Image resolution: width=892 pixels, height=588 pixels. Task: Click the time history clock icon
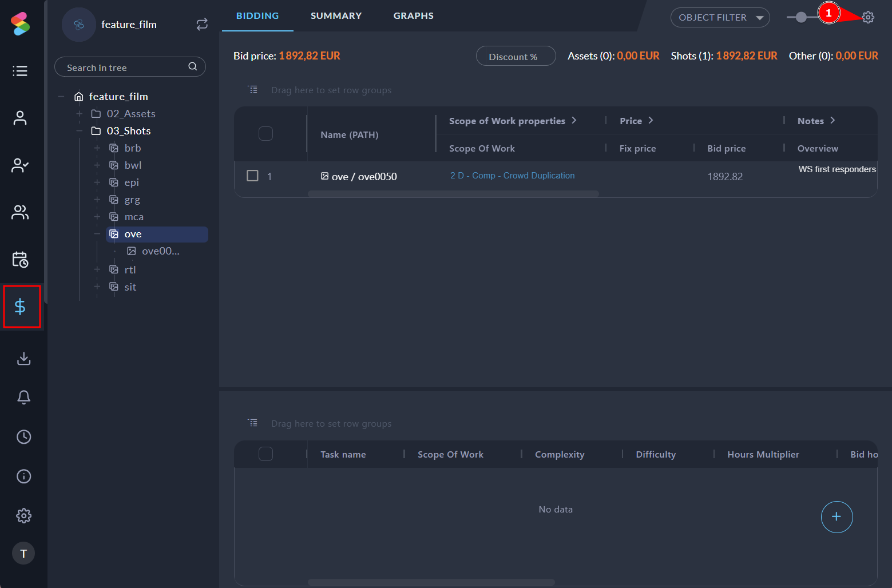23,437
